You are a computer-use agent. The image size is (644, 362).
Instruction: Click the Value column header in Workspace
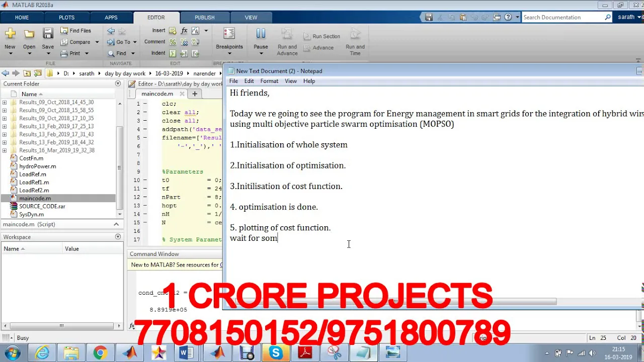click(72, 248)
